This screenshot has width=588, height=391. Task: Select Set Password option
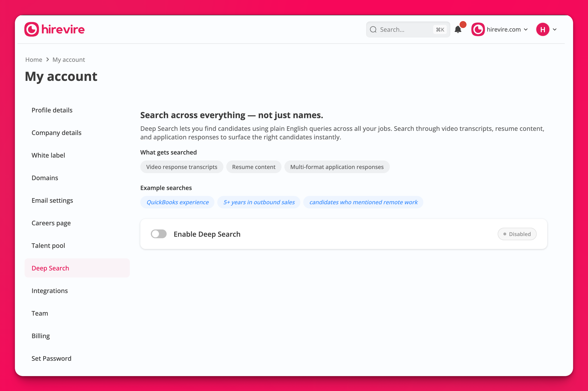coord(51,358)
